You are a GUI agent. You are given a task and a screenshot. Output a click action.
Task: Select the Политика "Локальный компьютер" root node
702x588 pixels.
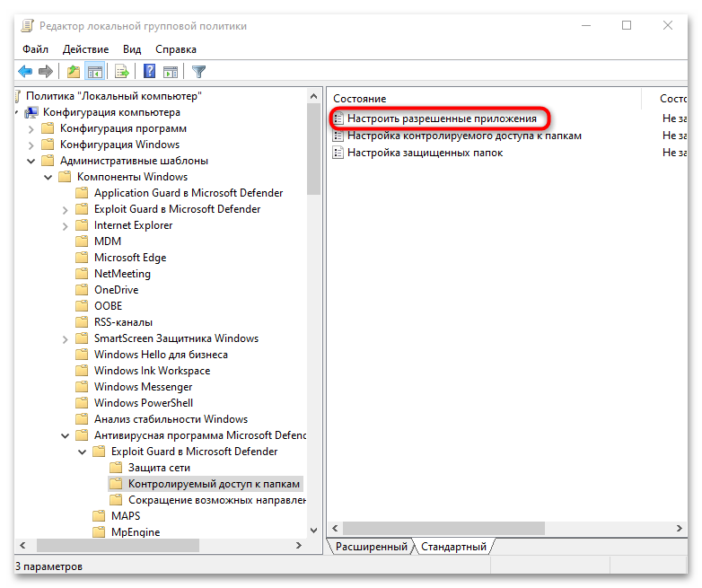tap(114, 96)
